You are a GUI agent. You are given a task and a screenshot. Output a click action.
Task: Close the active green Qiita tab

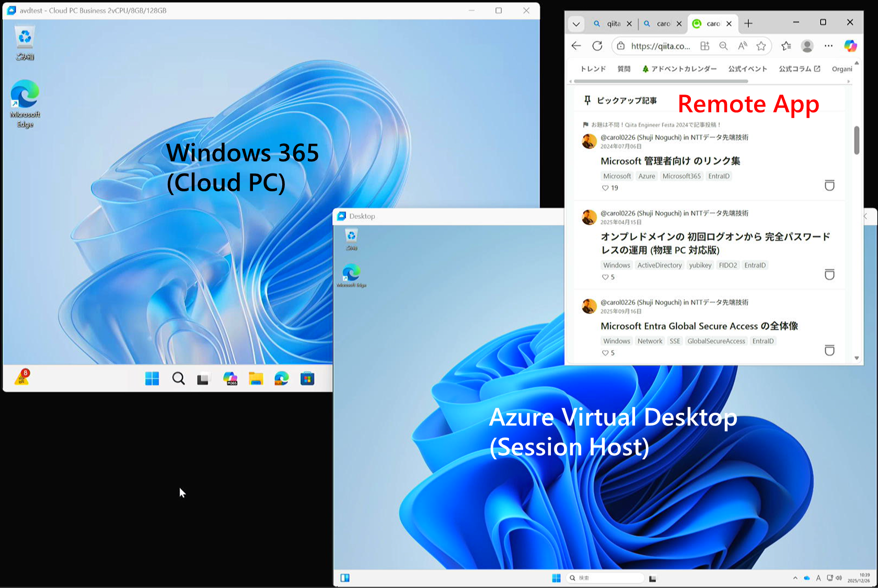[x=729, y=24]
